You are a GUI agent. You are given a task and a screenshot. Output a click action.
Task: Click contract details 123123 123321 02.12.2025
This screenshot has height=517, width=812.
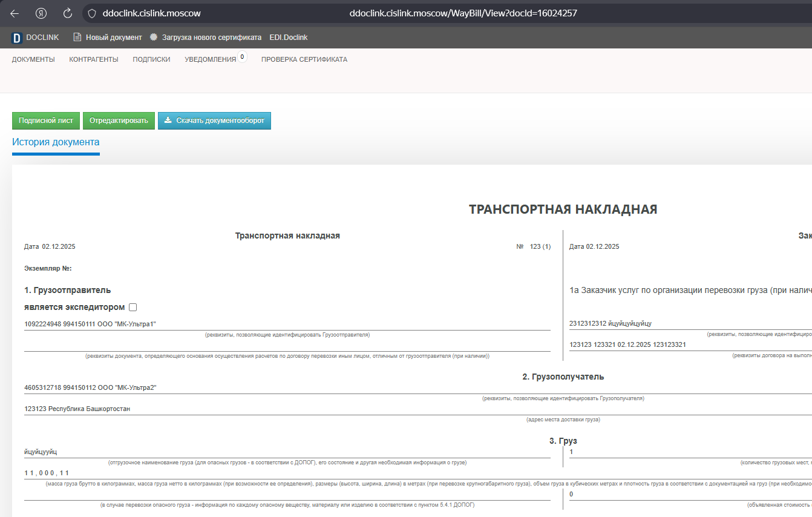pos(627,344)
